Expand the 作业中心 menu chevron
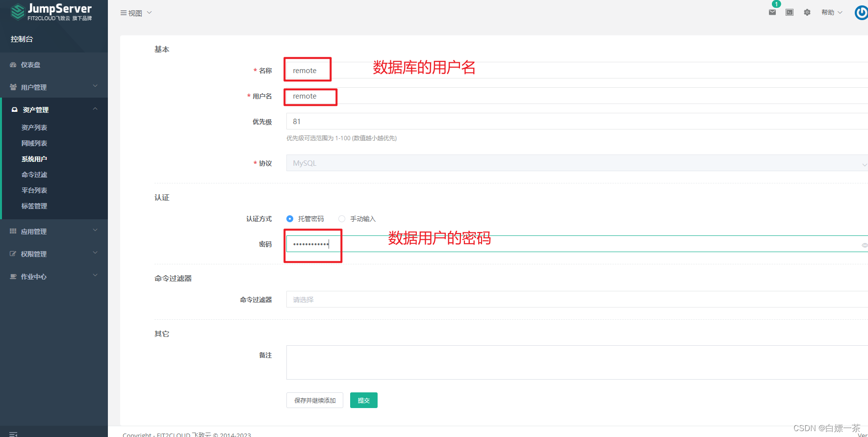This screenshot has width=868, height=437. (95, 275)
